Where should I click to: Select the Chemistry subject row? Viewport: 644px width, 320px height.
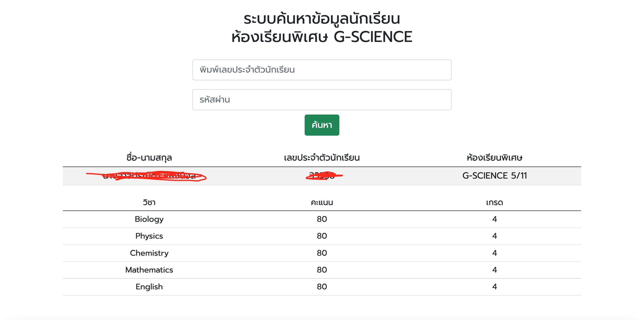pyautogui.click(x=149, y=253)
